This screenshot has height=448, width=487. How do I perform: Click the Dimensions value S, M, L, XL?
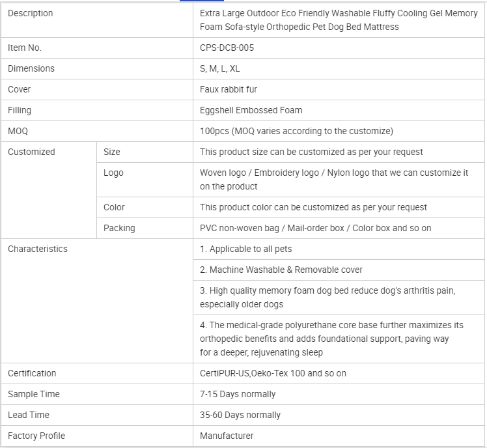[220, 68]
